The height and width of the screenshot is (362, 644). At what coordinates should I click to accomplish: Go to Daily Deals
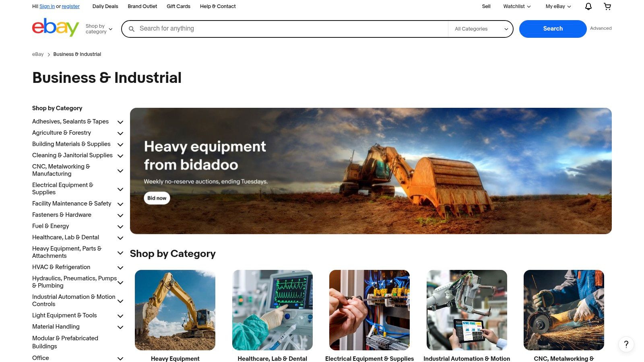tap(105, 6)
